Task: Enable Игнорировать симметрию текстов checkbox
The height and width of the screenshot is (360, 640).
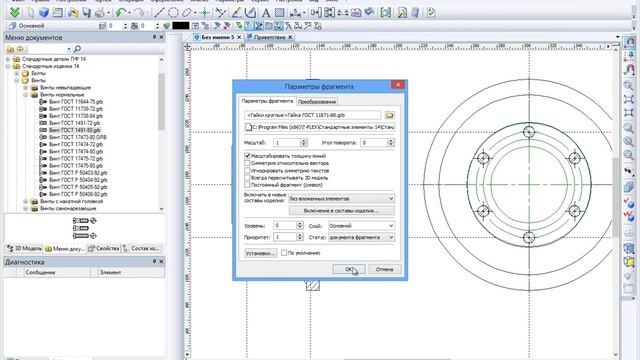Action: click(x=247, y=171)
